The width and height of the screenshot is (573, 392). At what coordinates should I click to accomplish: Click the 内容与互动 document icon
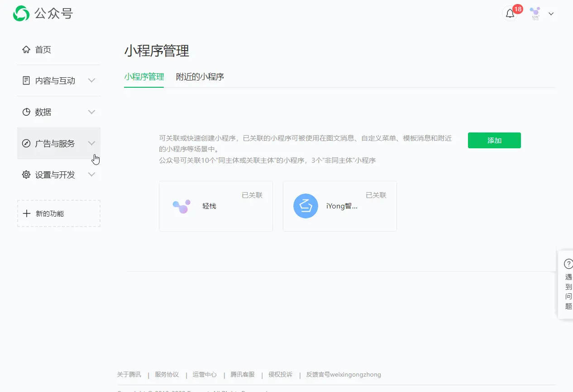click(26, 80)
